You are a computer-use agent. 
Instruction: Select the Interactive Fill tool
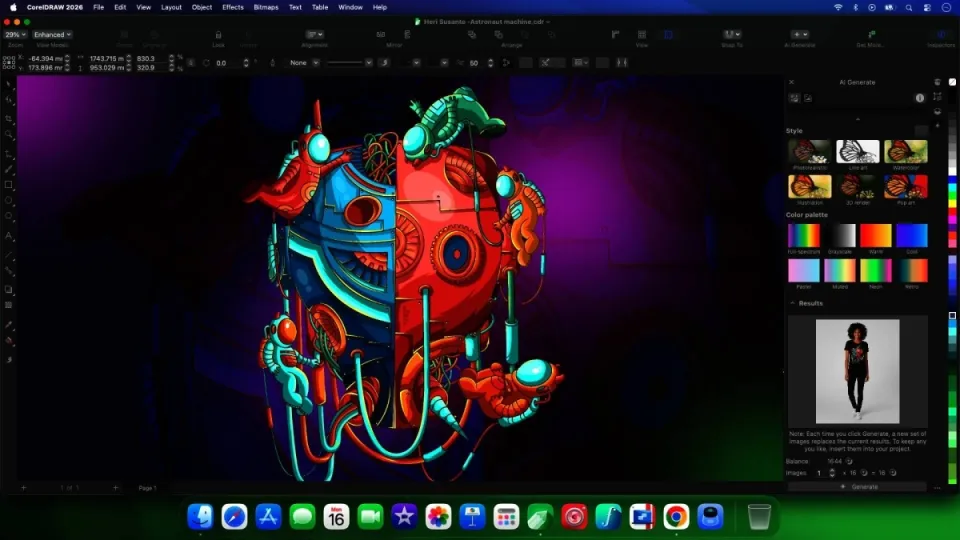pyautogui.click(x=9, y=342)
